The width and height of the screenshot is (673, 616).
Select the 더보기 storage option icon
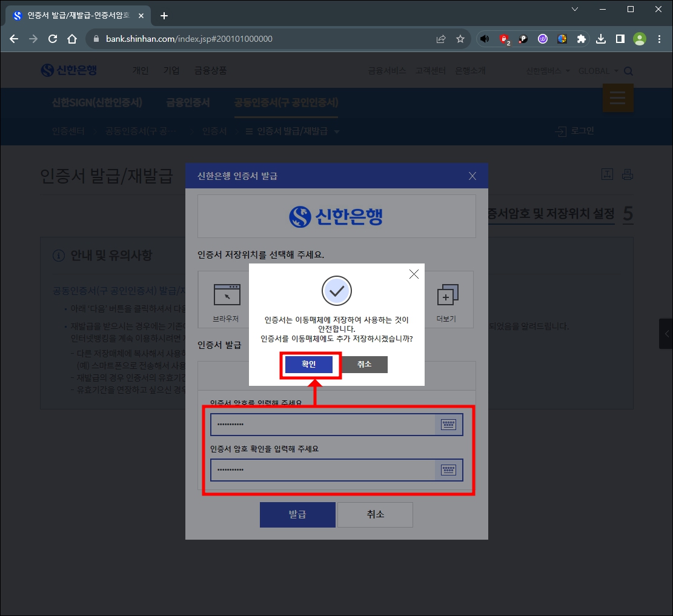tap(447, 303)
